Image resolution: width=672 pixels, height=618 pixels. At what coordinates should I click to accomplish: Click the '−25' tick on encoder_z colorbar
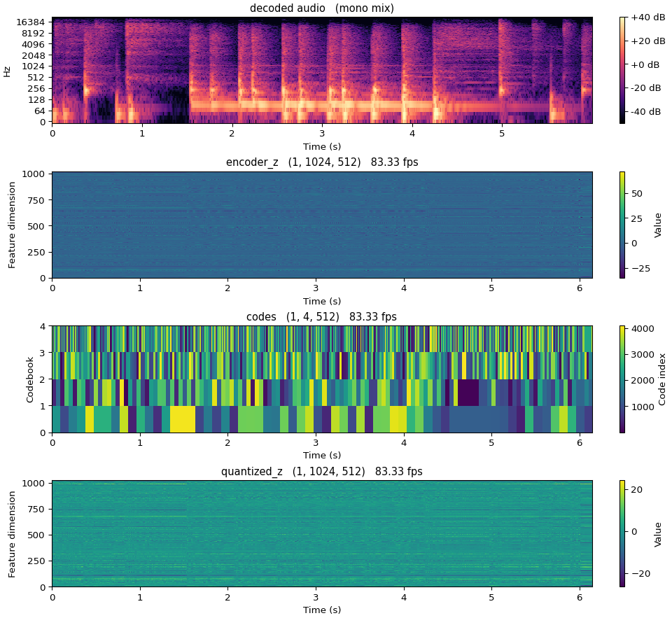tap(640, 269)
